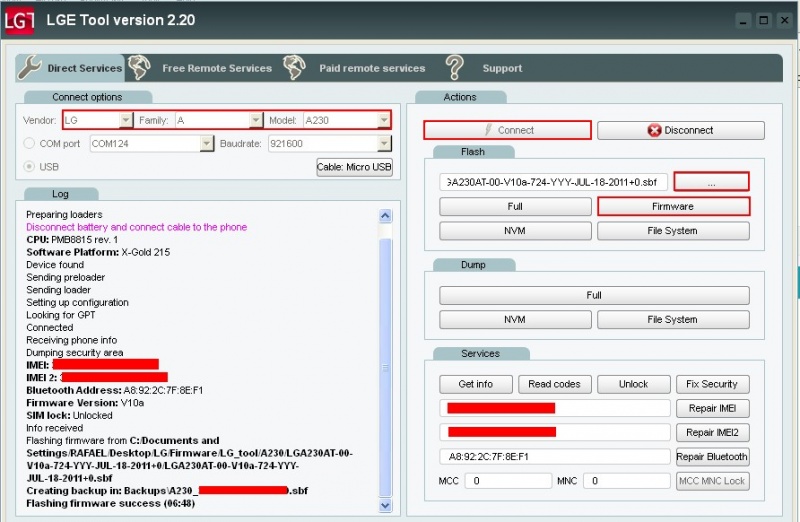Click the Dump File System button
Viewport: 800px width, 522px height.
[x=673, y=319]
